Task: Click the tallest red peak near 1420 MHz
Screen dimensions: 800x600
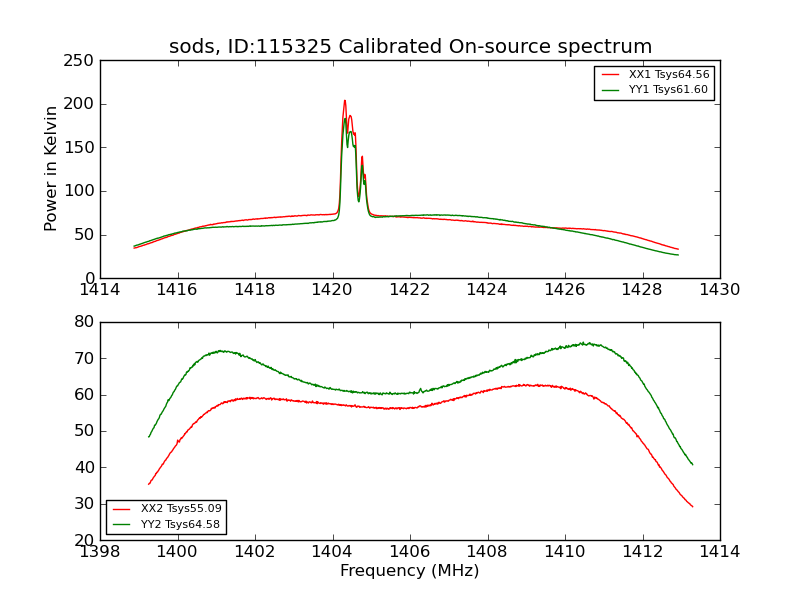Action: pos(345,101)
